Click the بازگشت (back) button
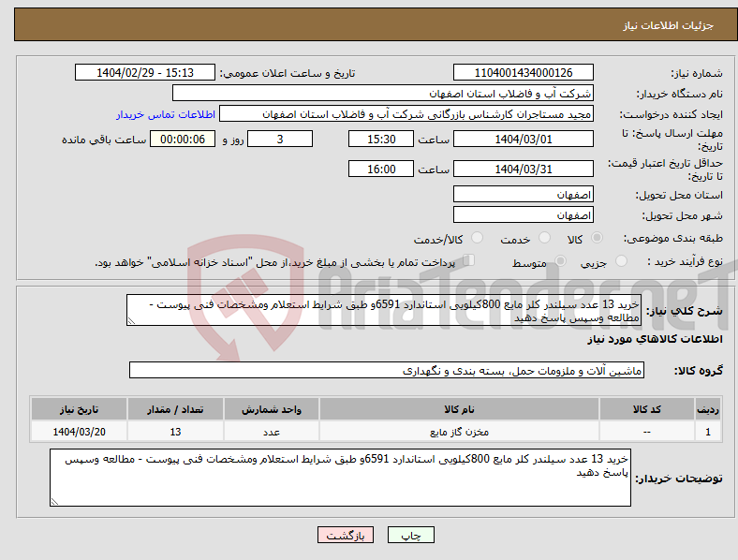The image size is (738, 560). tap(346, 535)
